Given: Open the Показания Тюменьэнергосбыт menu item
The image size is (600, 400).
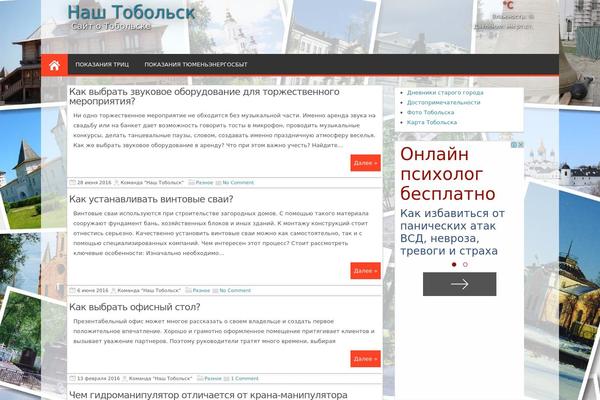Looking at the screenshot, I should [196, 65].
